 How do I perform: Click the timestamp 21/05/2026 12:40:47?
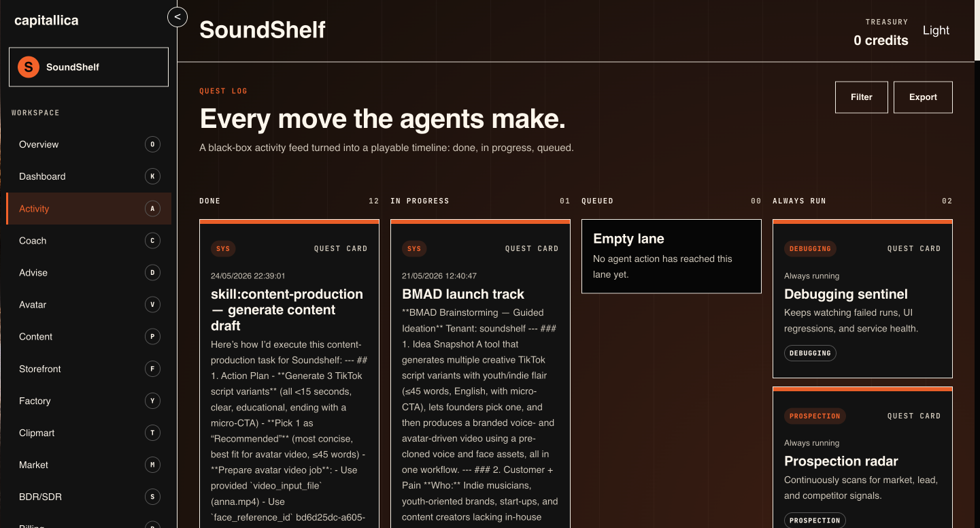click(439, 276)
